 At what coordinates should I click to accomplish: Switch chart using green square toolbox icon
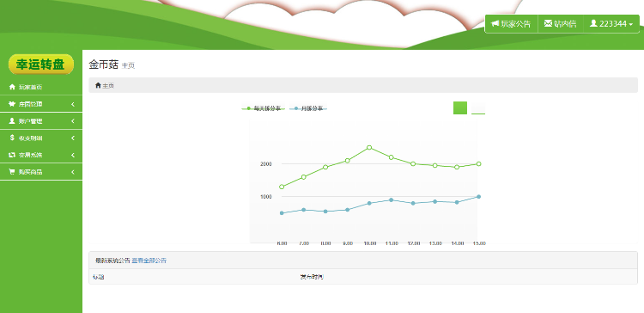point(460,107)
